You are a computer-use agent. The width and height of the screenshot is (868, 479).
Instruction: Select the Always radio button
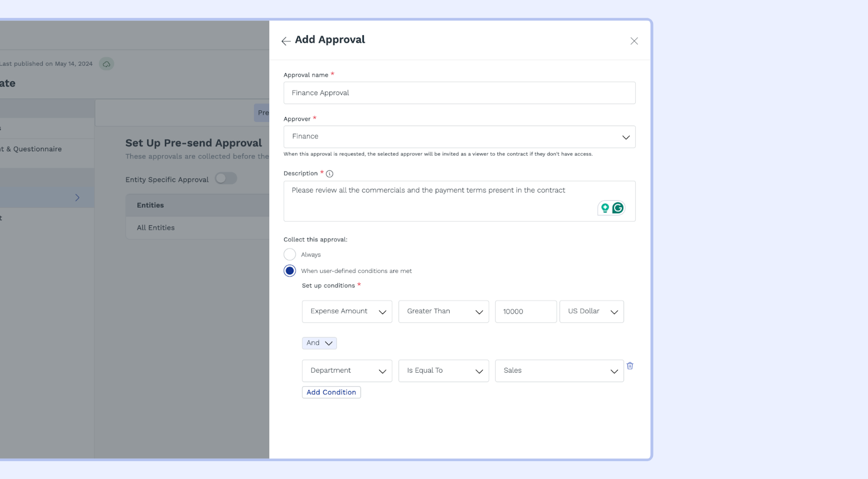coord(290,254)
